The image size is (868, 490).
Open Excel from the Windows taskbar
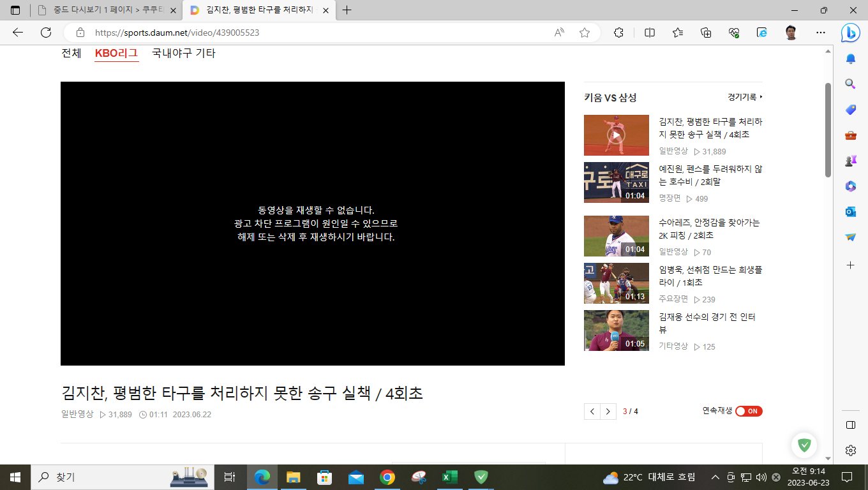[451, 477]
